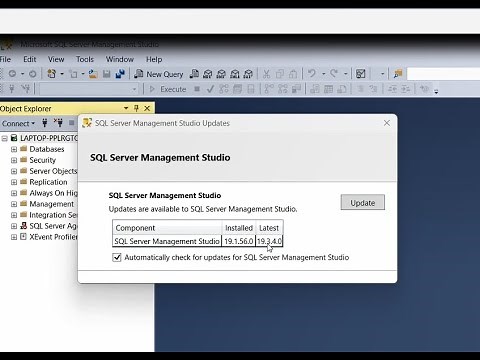
Task: Click the Update button in dialog
Action: point(363,202)
